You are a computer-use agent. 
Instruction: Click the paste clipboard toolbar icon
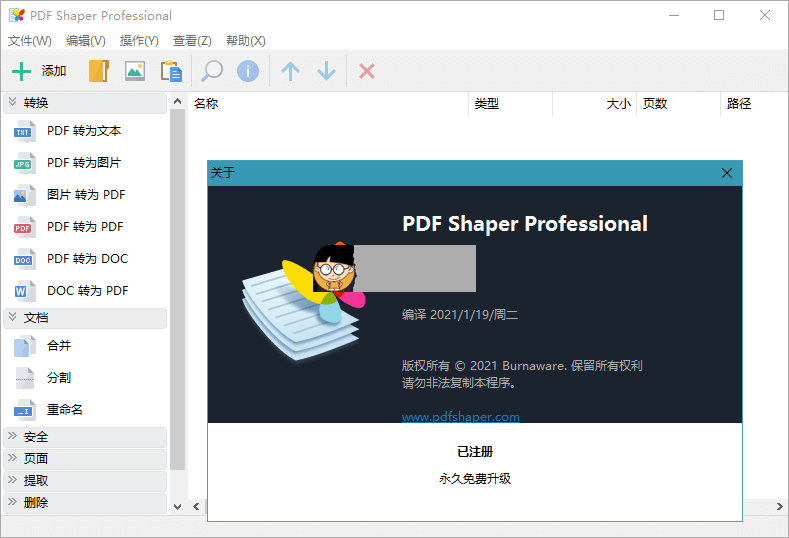point(171,71)
